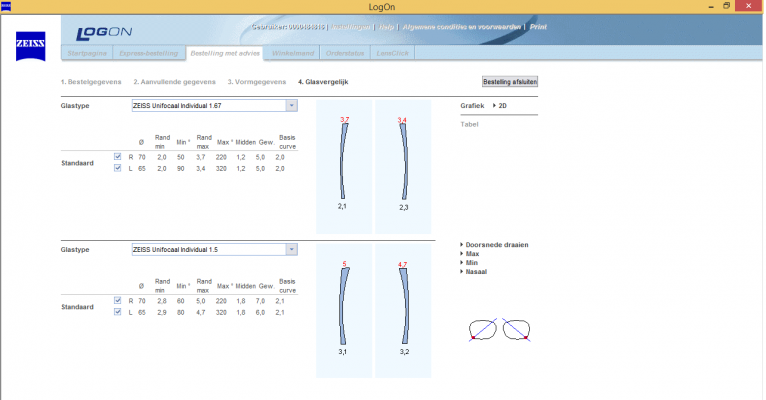This screenshot has width=766, height=400.
Task: Open the ZEISS Unifocaal Individual 1.5 dropdown arrow
Action: click(x=292, y=250)
